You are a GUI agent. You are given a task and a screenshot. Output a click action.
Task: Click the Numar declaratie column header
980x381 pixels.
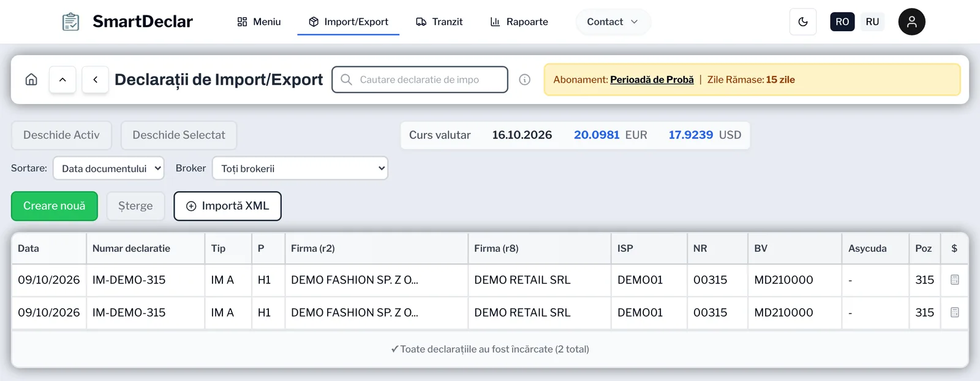tap(145, 248)
